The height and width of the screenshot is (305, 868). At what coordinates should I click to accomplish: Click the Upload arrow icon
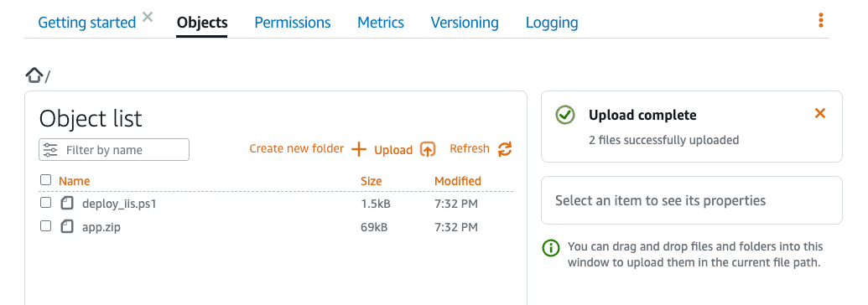tap(428, 149)
